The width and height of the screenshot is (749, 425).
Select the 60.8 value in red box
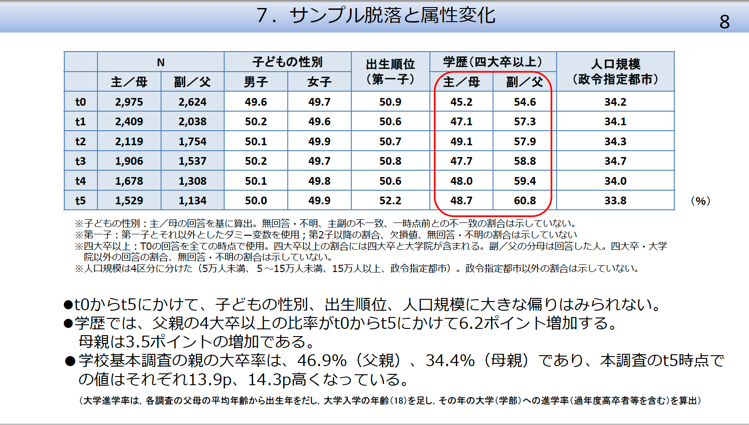(x=524, y=199)
